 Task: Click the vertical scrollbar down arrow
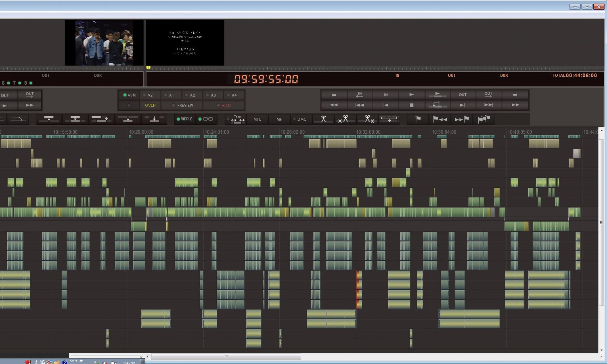pyautogui.click(x=601, y=350)
